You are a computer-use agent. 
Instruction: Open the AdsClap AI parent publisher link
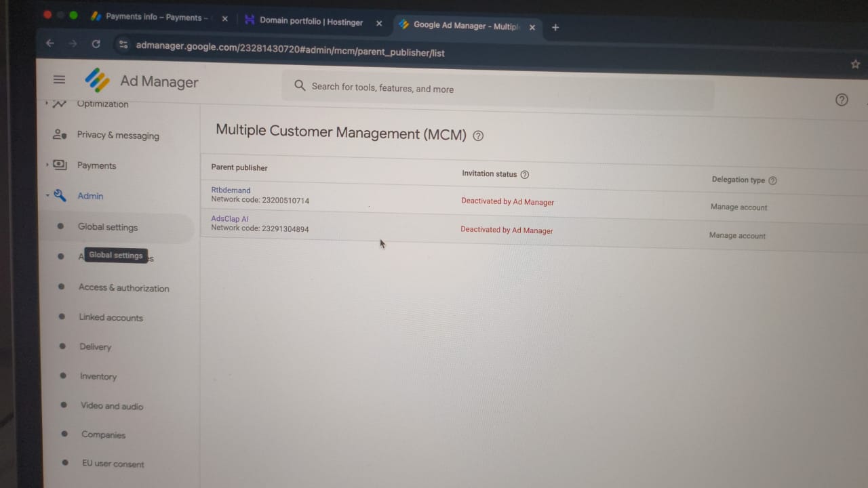click(230, 219)
